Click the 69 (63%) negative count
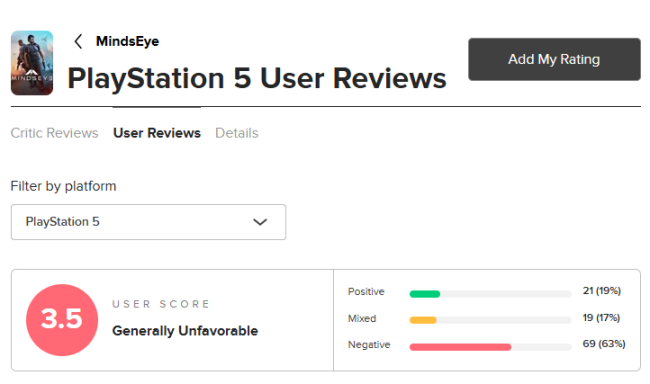Screen dimensions: 650x384 604,344
